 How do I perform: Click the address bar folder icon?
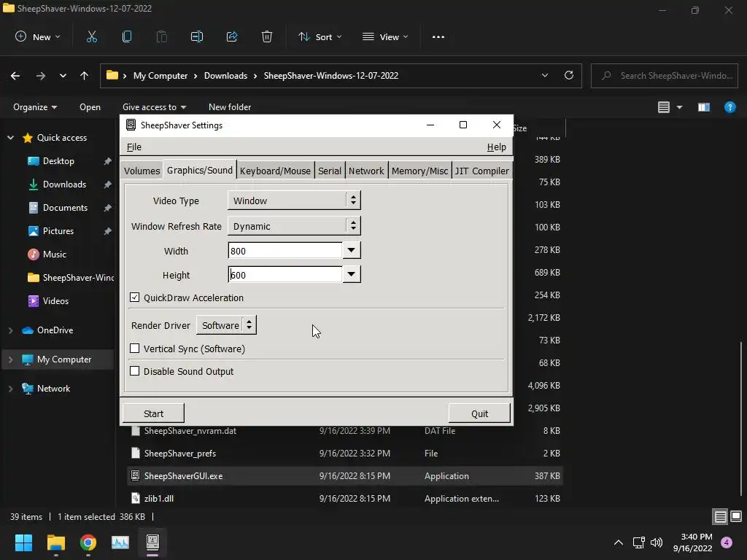112,75
